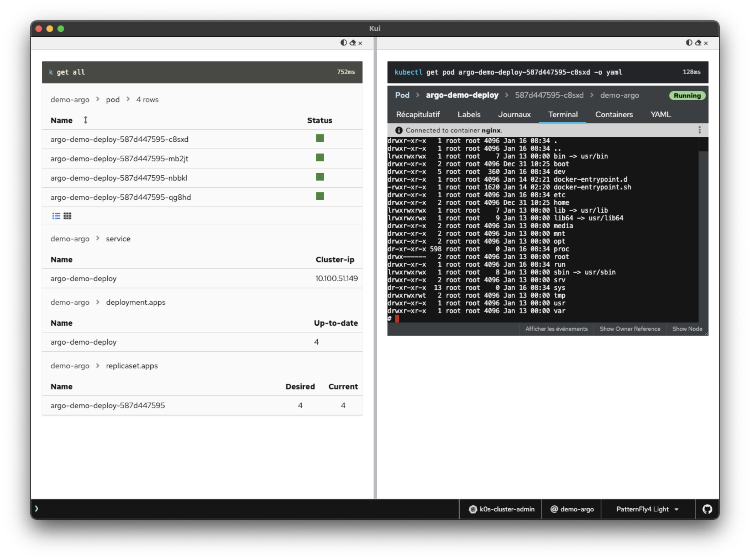Click the eraser icon in right split
This screenshot has height=560, width=750.
[698, 43]
